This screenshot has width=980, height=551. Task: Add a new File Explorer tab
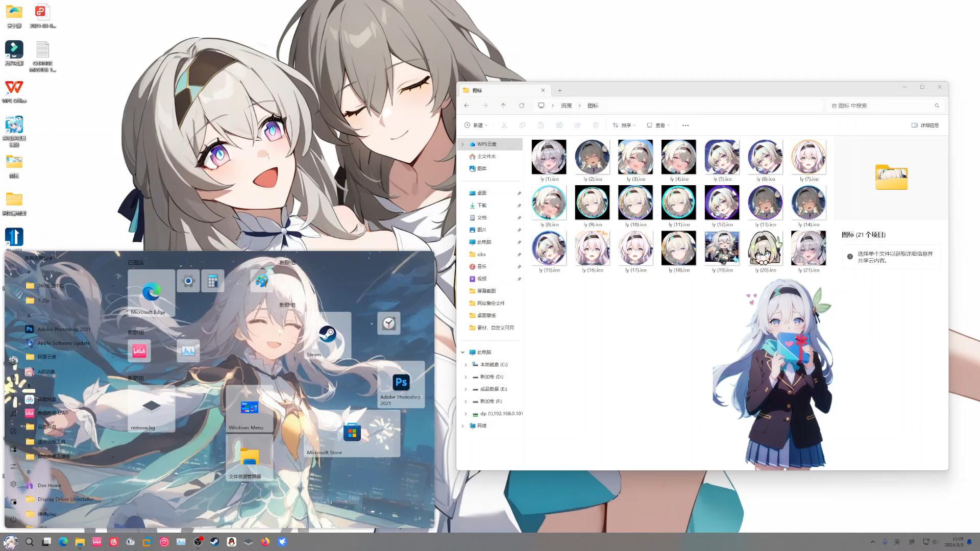coord(560,90)
